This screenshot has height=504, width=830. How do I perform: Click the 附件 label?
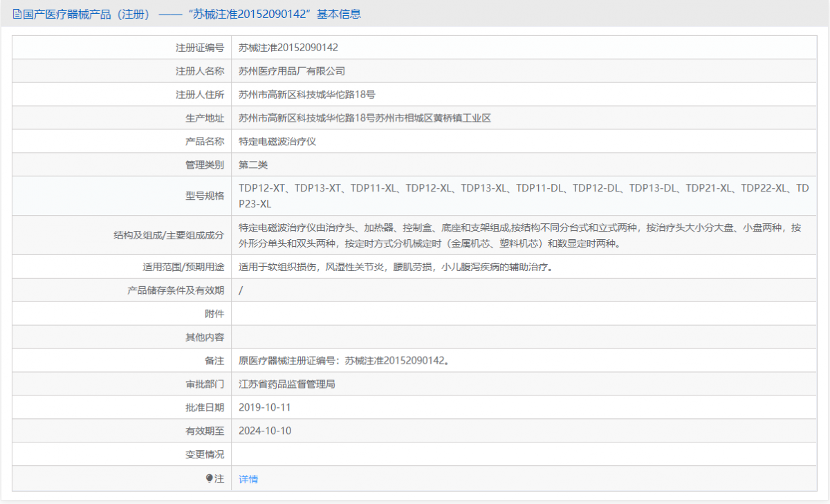214,314
